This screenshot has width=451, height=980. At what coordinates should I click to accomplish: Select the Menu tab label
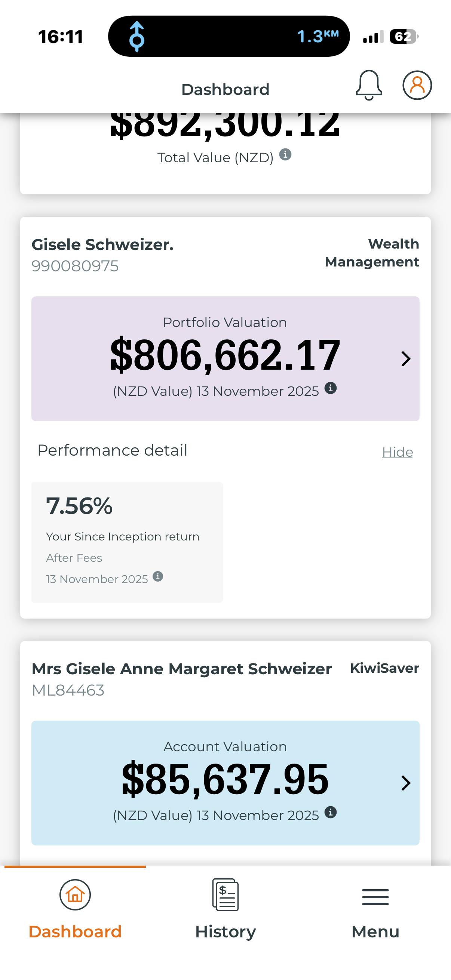(x=375, y=932)
